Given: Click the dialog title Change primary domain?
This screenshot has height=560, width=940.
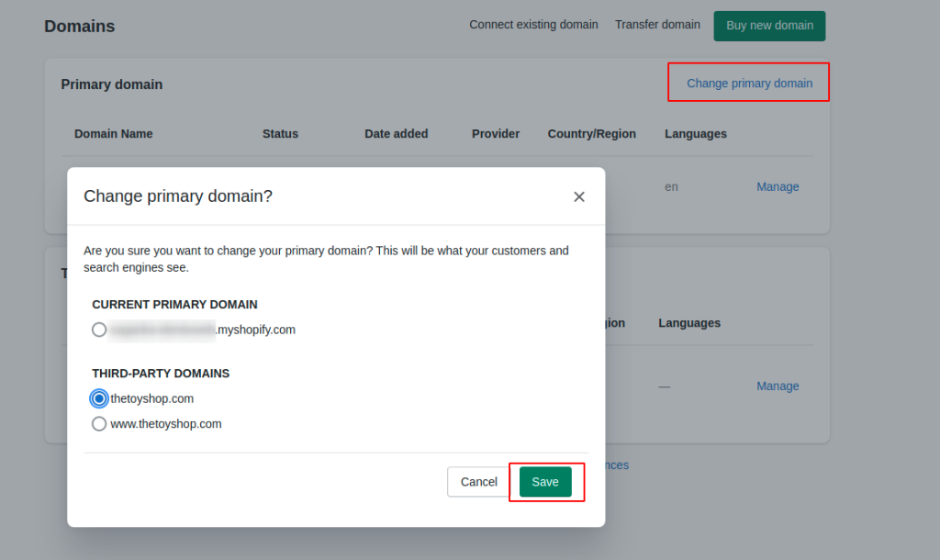Looking at the screenshot, I should pyautogui.click(x=178, y=196).
